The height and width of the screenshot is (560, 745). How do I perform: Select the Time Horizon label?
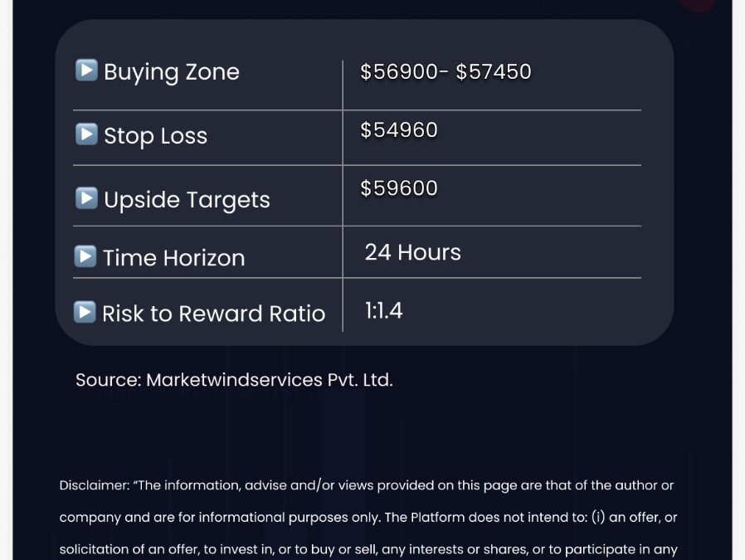click(x=174, y=258)
